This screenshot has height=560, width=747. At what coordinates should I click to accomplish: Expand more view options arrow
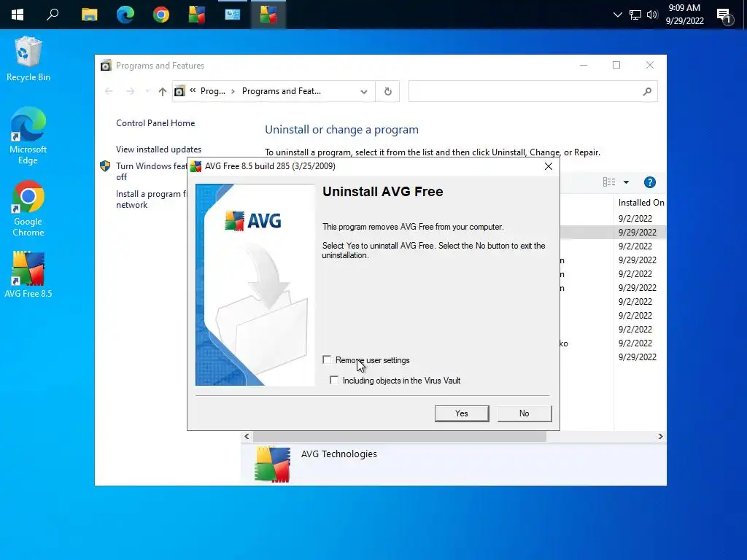tap(626, 182)
